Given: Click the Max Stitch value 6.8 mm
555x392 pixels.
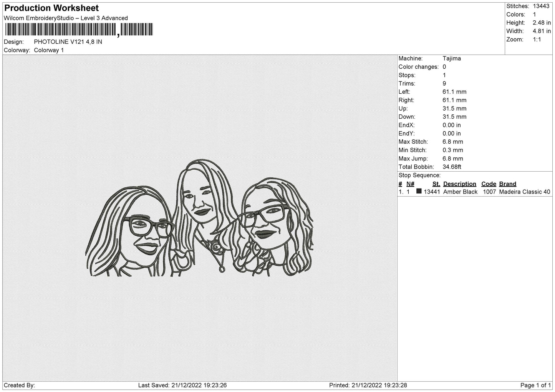Looking at the screenshot, I should point(453,142).
